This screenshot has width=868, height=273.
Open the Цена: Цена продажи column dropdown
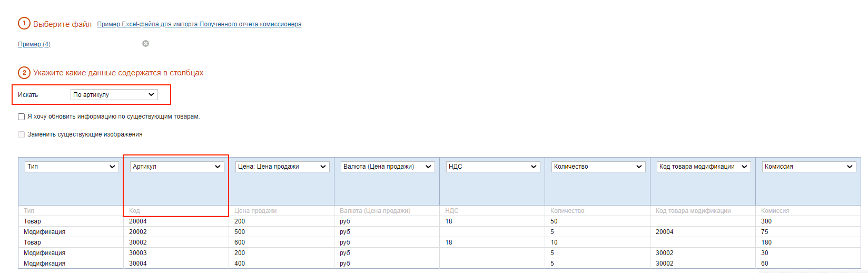pos(282,167)
